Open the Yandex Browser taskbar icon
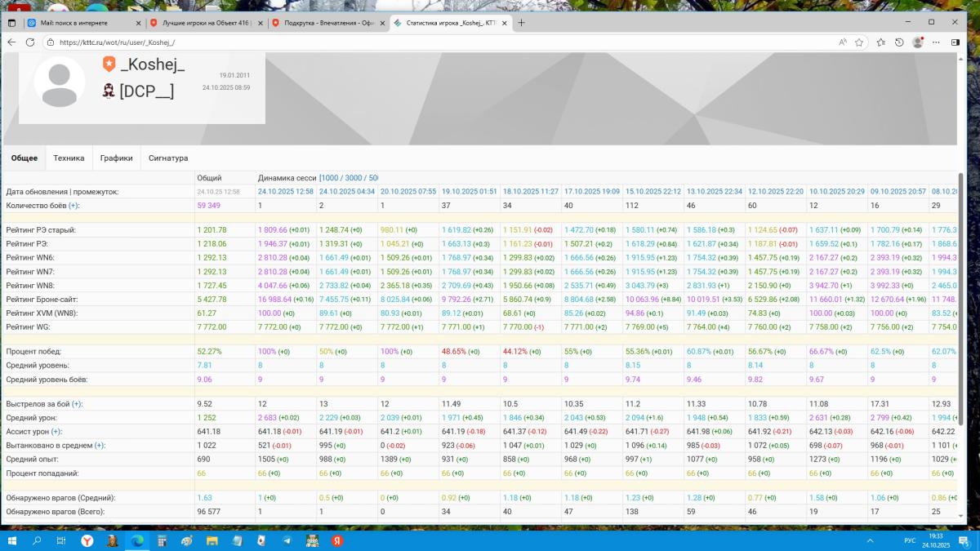Screen dimensions: 980x551 click(87, 540)
